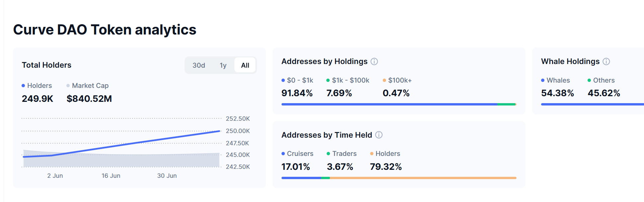Switch Total Holders chart to 30d
This screenshot has height=202, width=644.
point(199,65)
